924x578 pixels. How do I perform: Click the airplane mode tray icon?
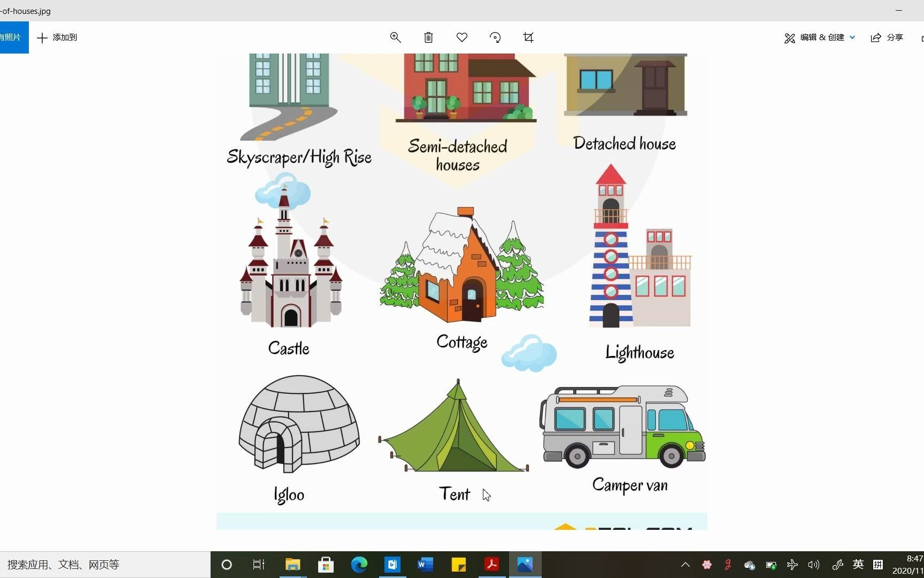[x=792, y=565]
